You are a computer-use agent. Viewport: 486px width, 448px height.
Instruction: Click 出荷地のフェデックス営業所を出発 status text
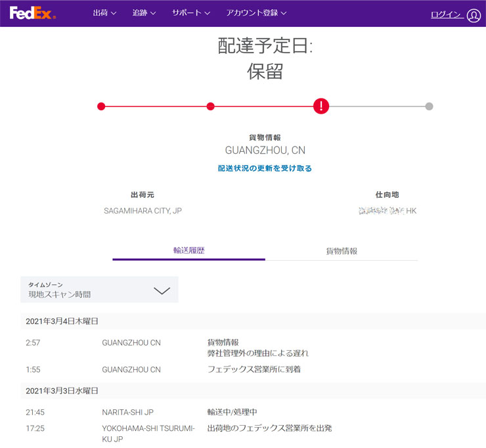pos(269,428)
